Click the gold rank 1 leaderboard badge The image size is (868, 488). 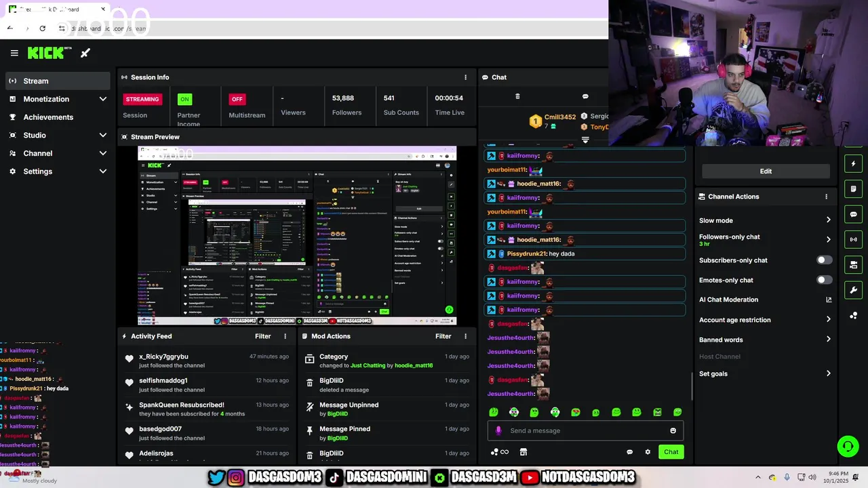536,121
